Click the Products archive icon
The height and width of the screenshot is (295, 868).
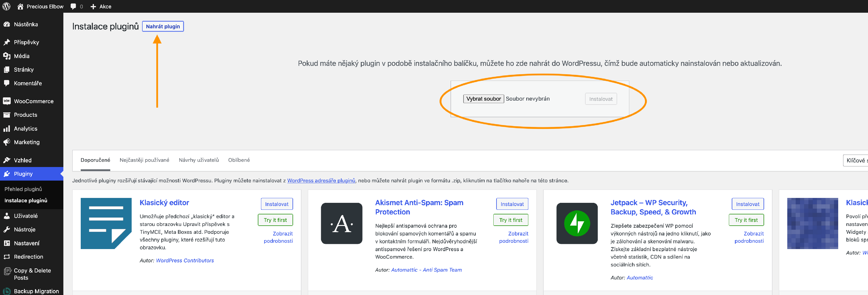7,115
